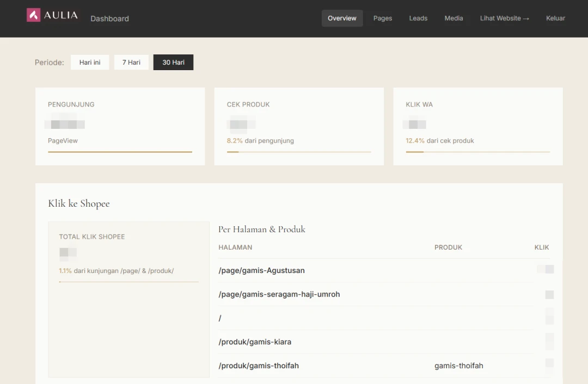588x384 pixels.
Task: Open the Overview tab
Action: point(342,18)
